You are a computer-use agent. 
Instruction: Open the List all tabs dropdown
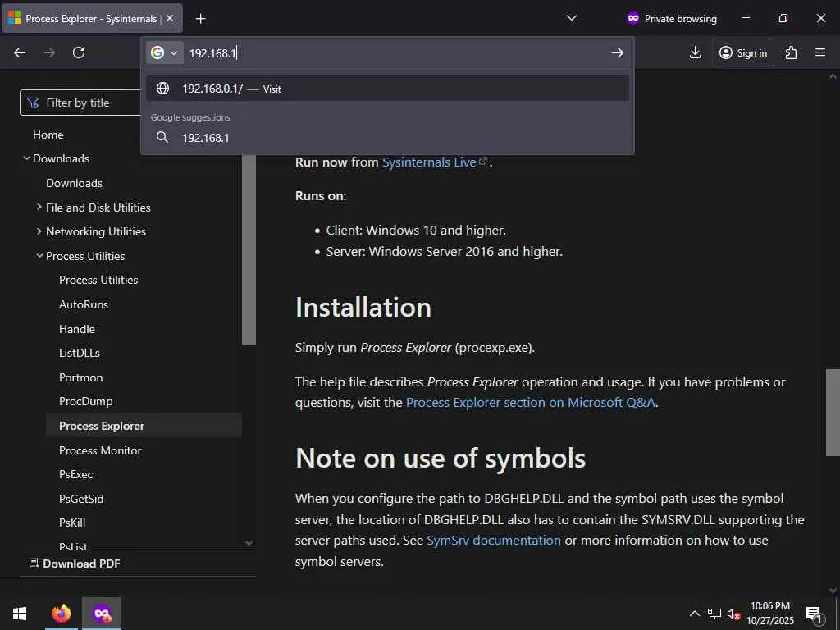pyautogui.click(x=572, y=18)
